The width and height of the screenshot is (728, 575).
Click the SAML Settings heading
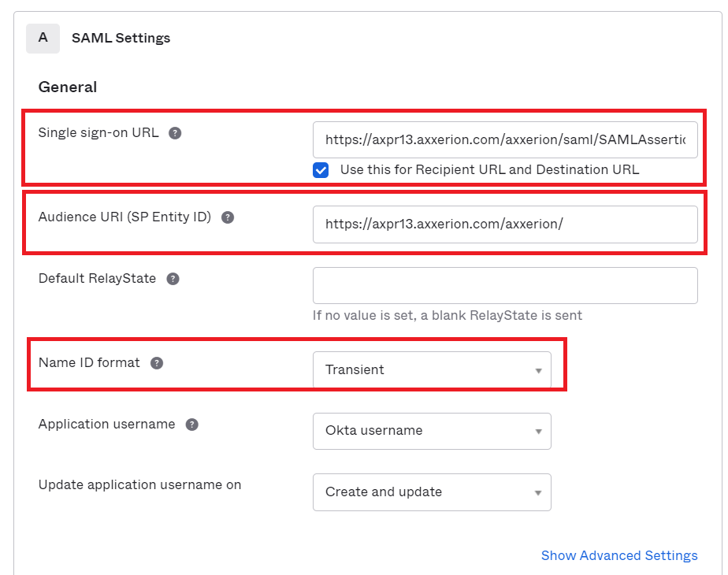pos(121,38)
